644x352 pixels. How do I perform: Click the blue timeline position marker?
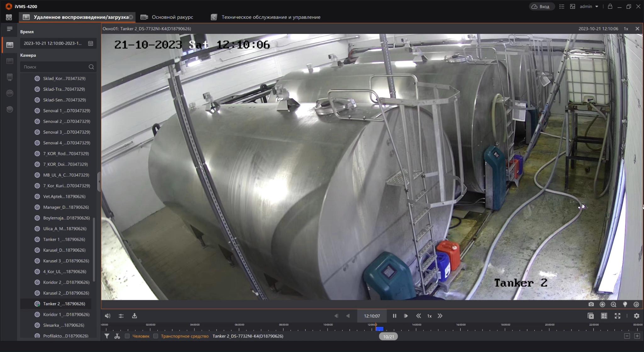[x=379, y=329]
